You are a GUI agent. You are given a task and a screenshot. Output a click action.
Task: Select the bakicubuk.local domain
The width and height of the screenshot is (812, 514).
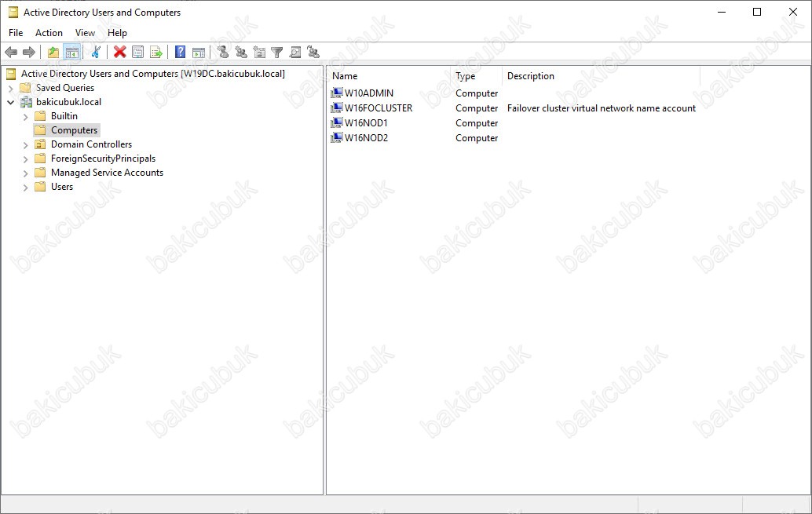click(x=68, y=102)
